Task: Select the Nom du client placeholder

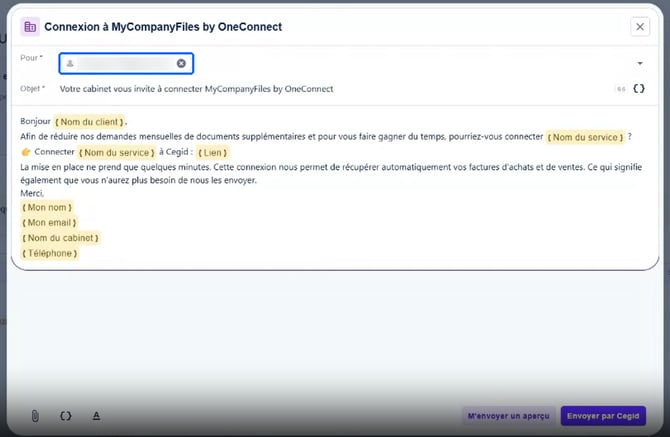Action: click(89, 122)
